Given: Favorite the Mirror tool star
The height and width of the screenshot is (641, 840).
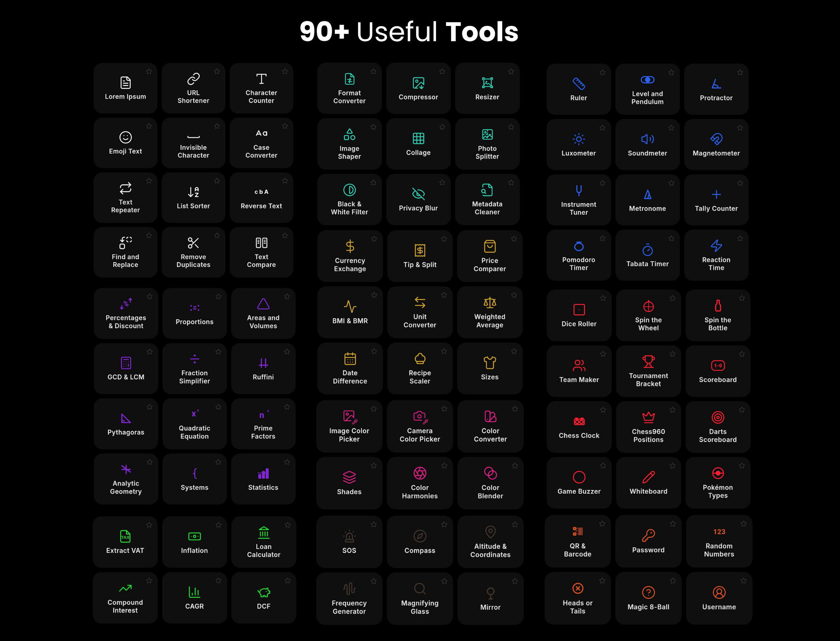Looking at the screenshot, I should 515,581.
